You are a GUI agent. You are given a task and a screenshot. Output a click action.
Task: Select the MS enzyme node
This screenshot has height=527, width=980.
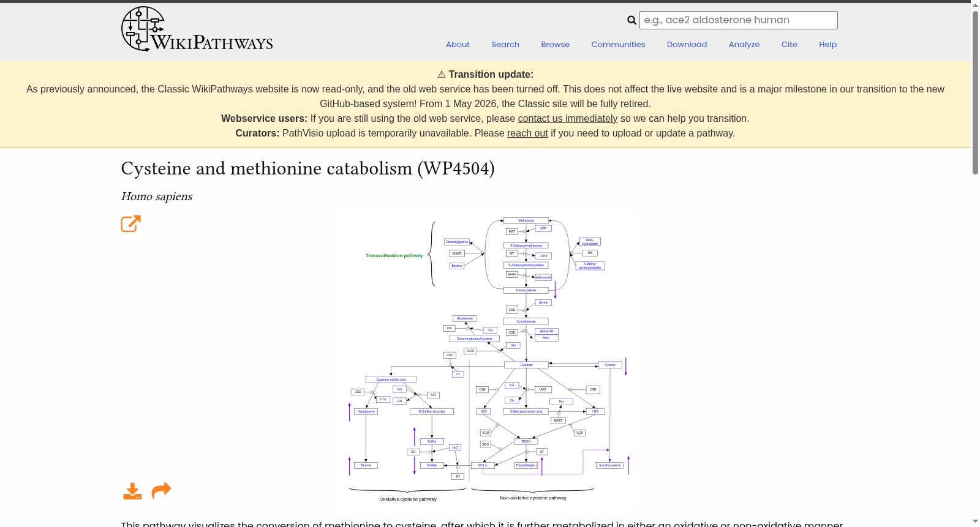point(590,253)
